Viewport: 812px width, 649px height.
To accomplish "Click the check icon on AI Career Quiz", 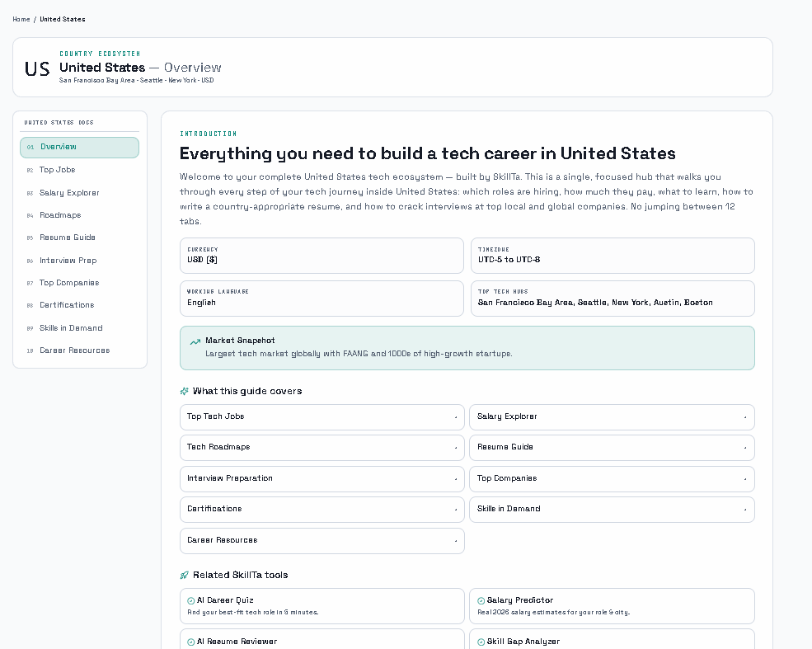I will click(191, 601).
